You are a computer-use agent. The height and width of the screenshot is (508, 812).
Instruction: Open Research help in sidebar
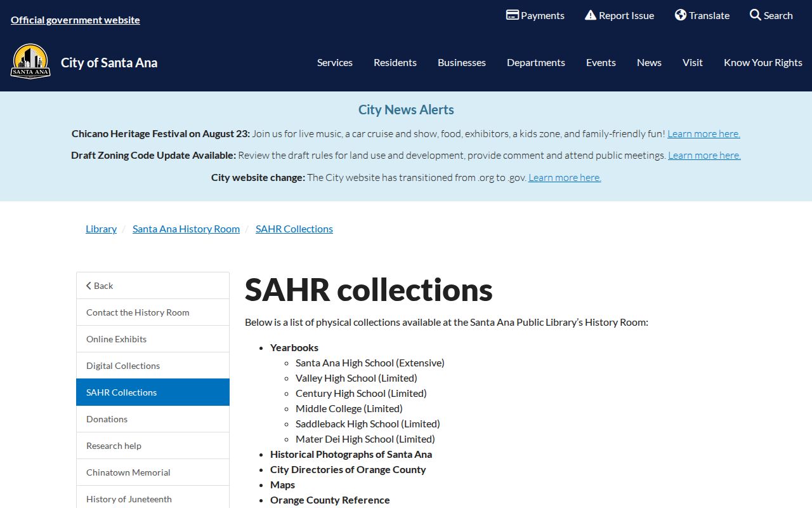click(153, 446)
